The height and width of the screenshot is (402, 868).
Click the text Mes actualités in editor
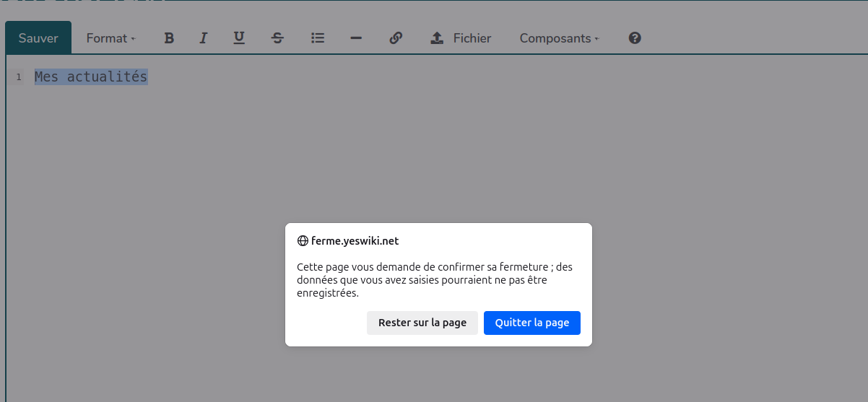tap(91, 77)
